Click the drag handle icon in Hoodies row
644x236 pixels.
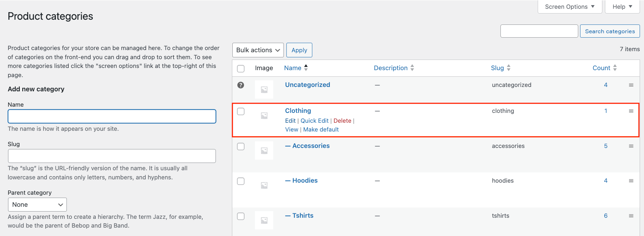(x=631, y=180)
